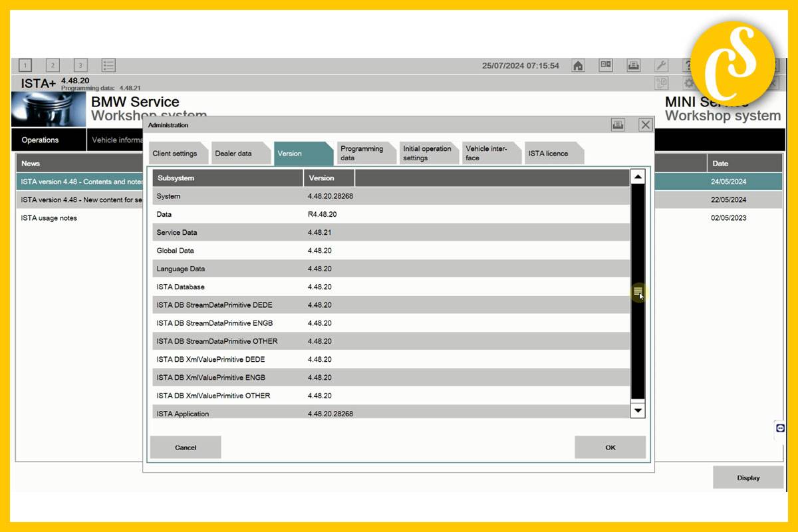Viewport: 798px width, 532px height.
Task: Open news item ISTA version 4.48 - New content
Action: [x=80, y=199]
